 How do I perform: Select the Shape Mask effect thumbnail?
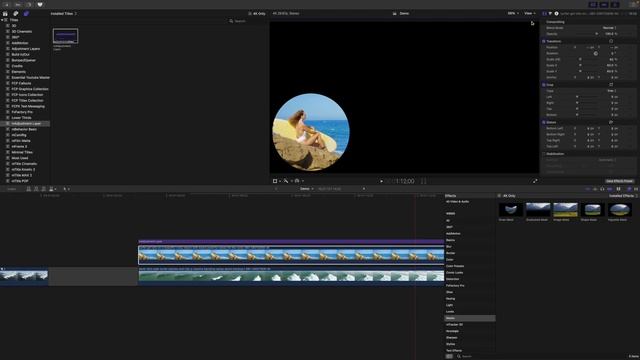coord(592,210)
